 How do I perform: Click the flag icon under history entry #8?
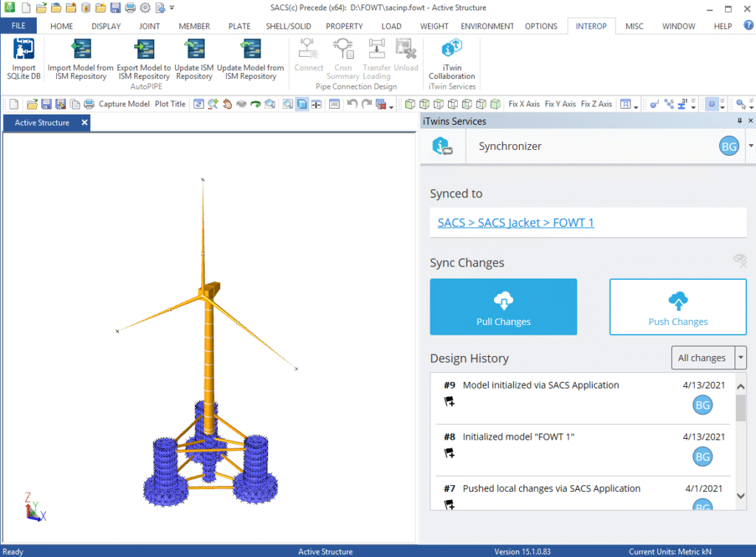point(450,453)
